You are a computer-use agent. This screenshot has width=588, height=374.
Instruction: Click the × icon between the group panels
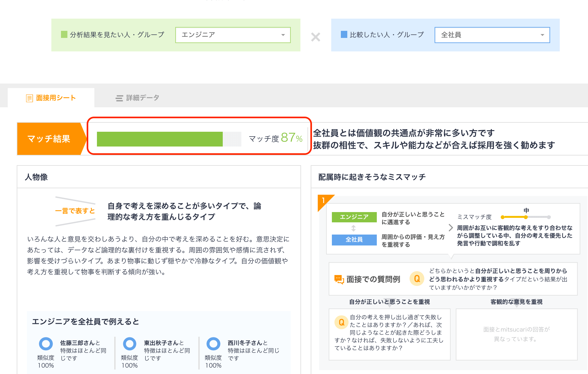[x=316, y=37]
